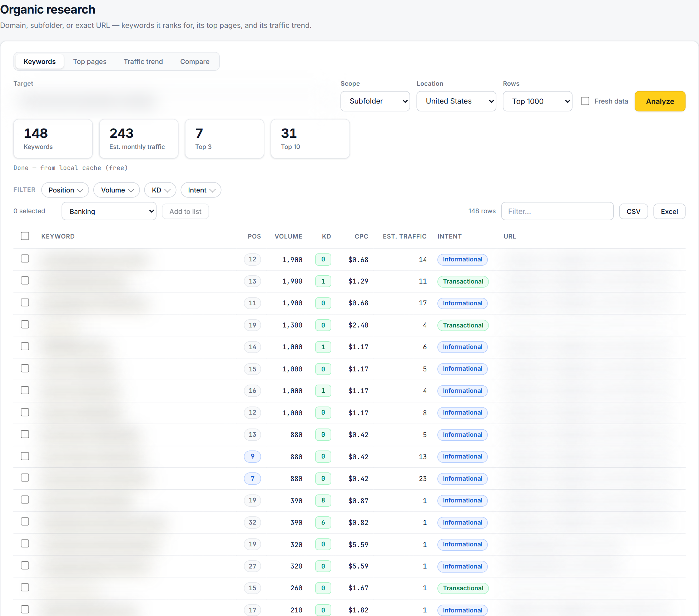Click the position badge 27
This screenshot has height=616, width=699.
pyautogui.click(x=252, y=566)
